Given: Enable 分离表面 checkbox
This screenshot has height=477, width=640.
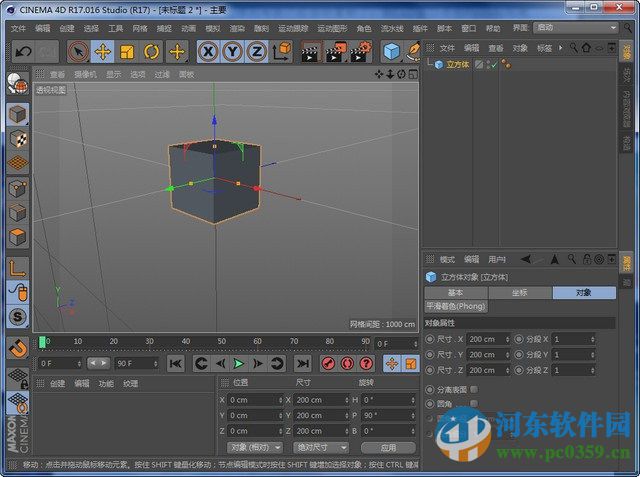Looking at the screenshot, I should click(474, 389).
